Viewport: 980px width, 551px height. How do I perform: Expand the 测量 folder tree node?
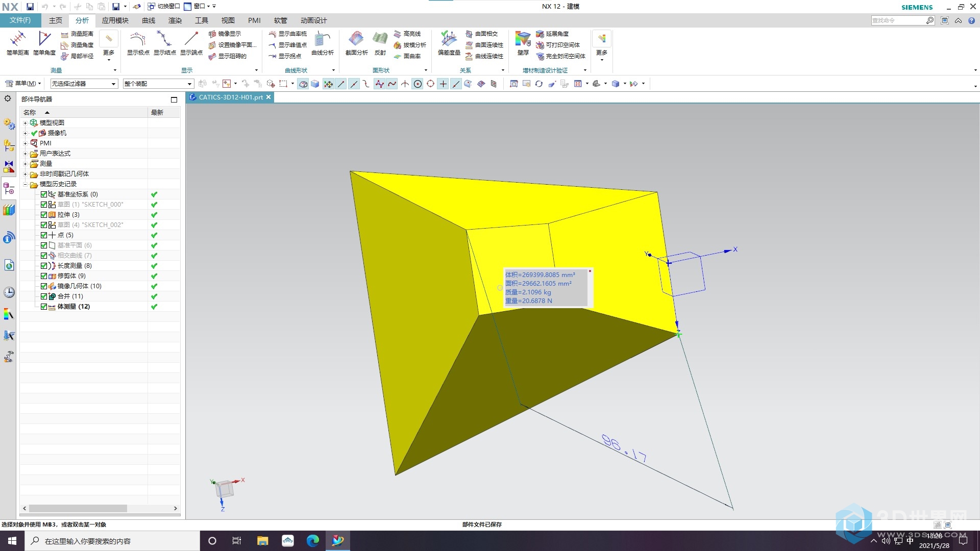[x=25, y=164]
